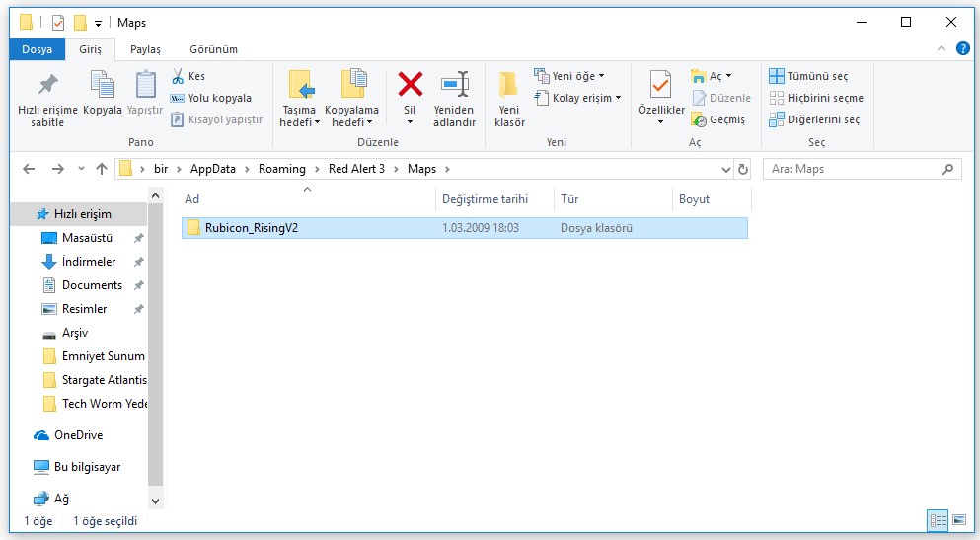
Task: Create a new folder with Yeni klasör
Action: pos(509,99)
